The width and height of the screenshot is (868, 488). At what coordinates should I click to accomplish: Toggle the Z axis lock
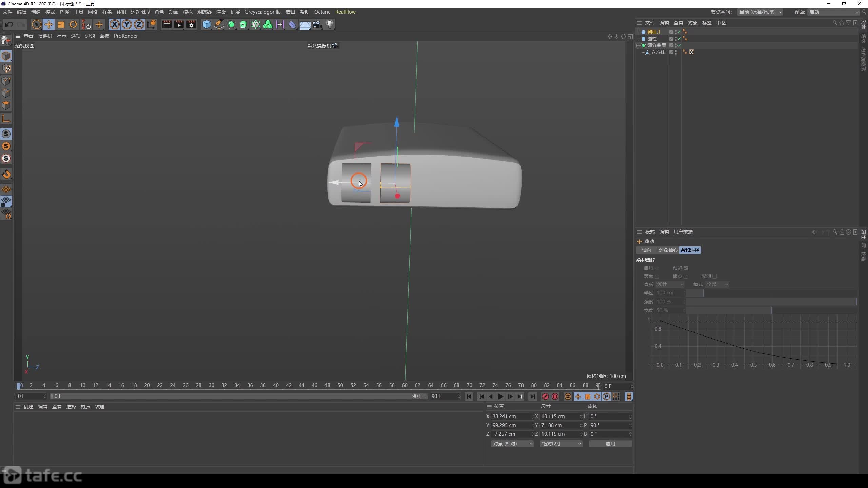coord(139,24)
